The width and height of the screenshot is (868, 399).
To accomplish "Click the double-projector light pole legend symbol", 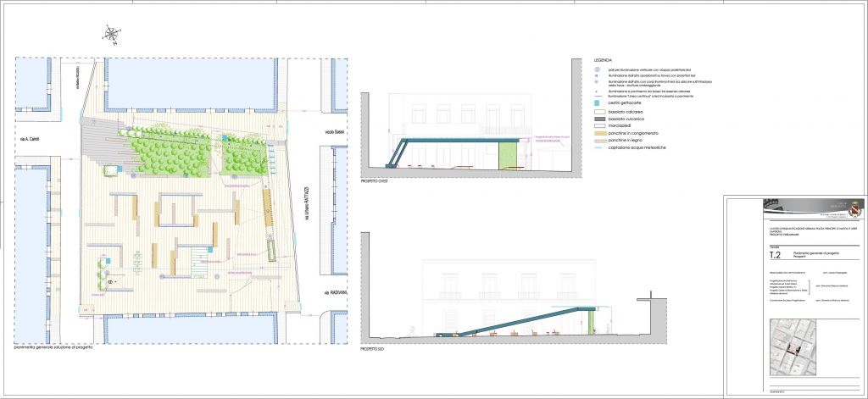I will [x=598, y=69].
